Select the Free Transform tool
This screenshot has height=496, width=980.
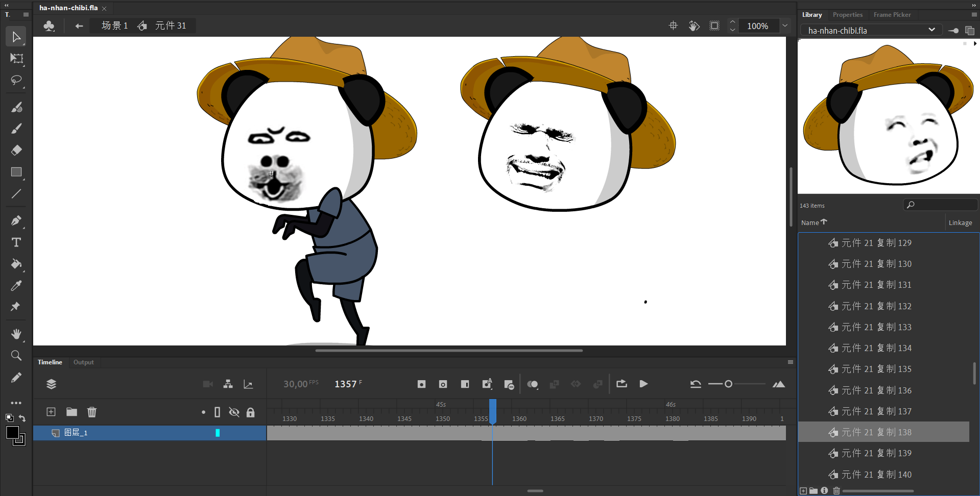click(x=16, y=59)
